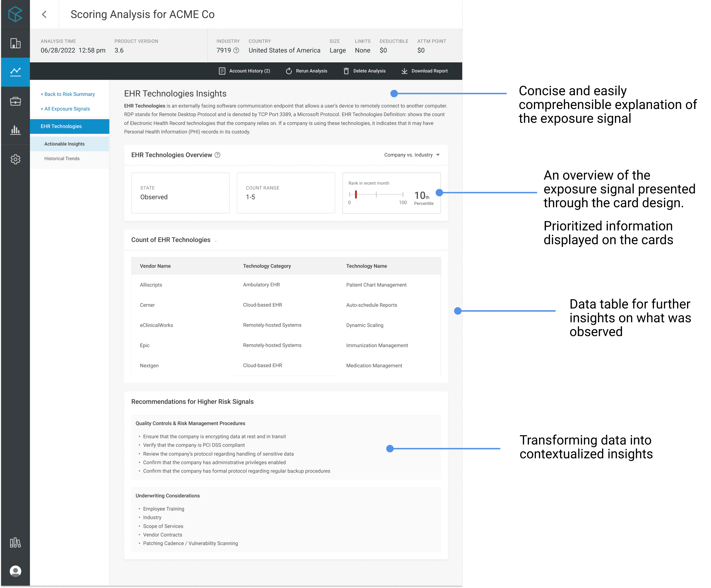Select EHR Technologies in side menu

coord(70,126)
